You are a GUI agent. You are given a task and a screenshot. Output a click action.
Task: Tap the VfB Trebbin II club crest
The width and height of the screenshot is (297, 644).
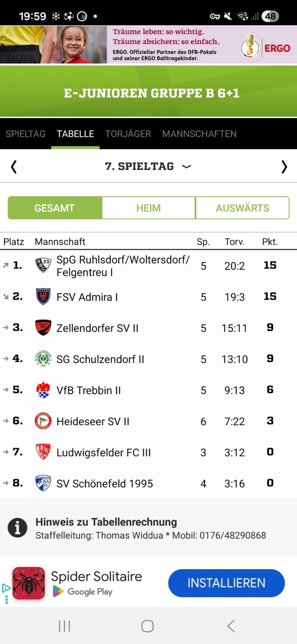point(43,390)
